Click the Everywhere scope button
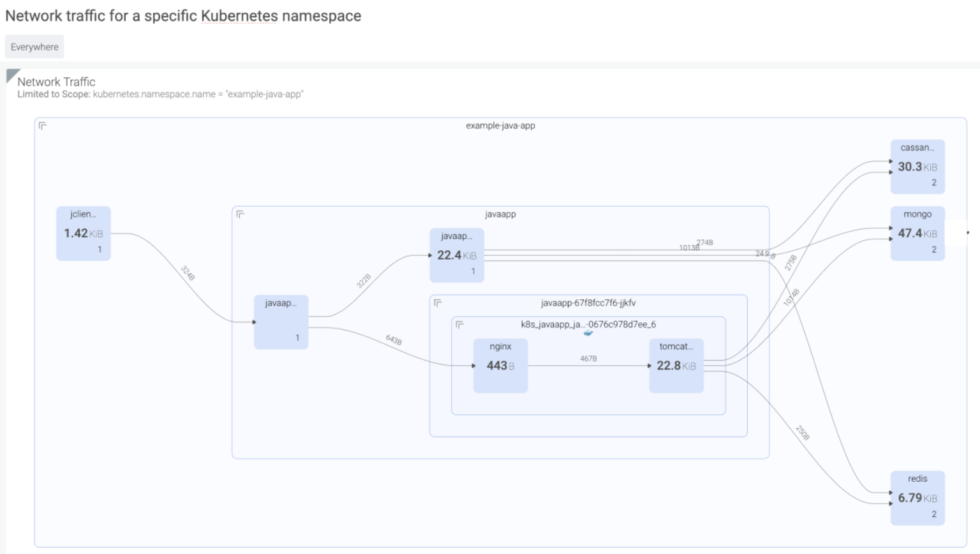Screen dimensions: 980x554 click(x=34, y=47)
